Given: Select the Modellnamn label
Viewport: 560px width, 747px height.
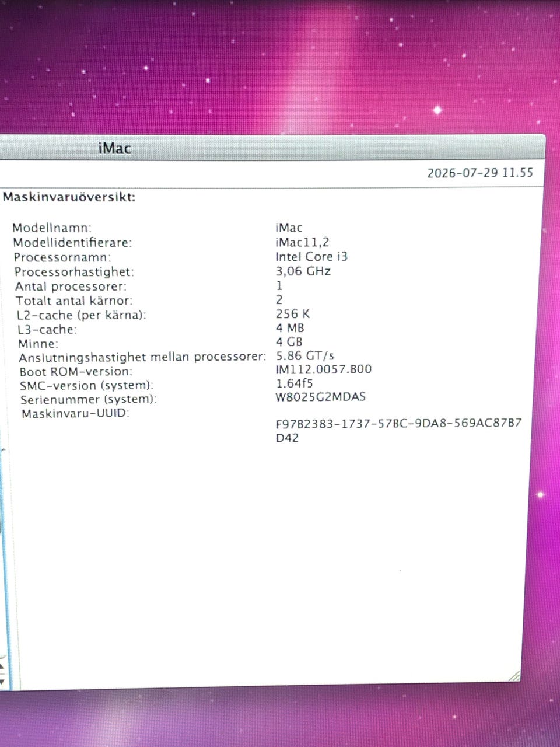Looking at the screenshot, I should click(x=52, y=228).
